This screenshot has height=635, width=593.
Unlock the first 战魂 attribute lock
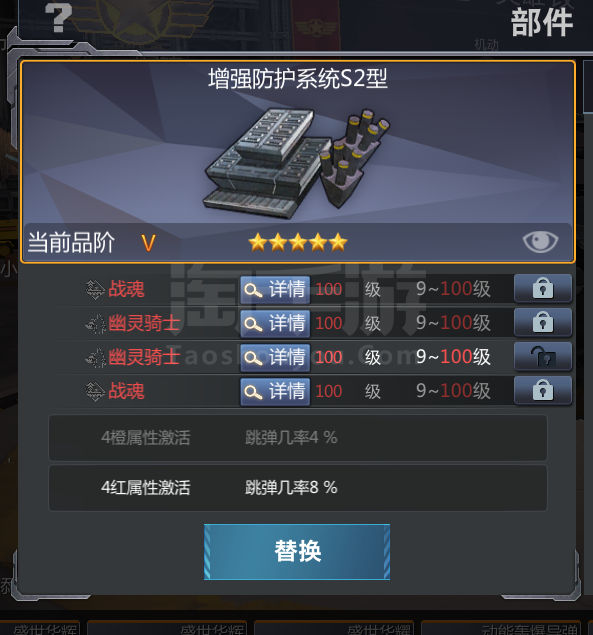(543, 288)
